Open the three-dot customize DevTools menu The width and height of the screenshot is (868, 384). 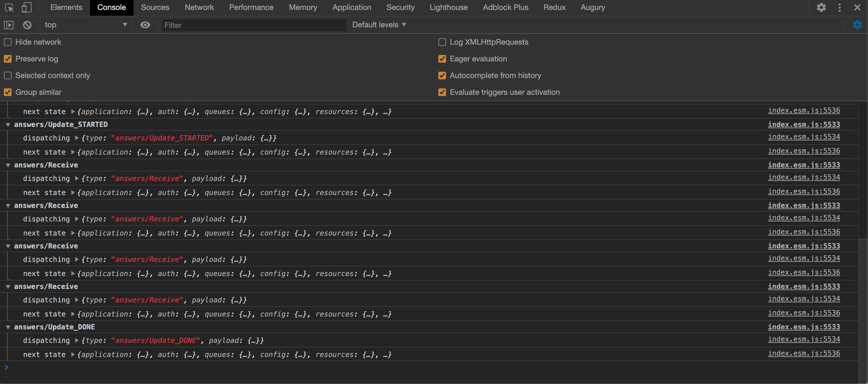click(839, 7)
